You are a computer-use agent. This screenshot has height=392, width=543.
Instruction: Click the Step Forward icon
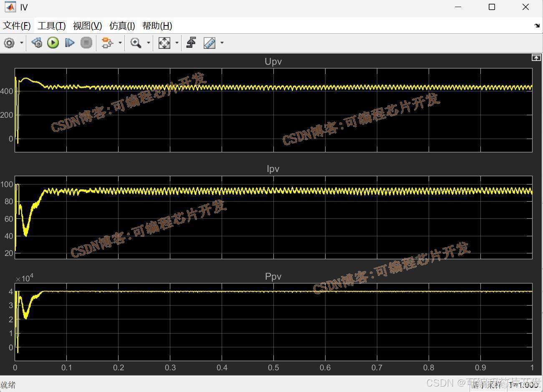click(70, 43)
